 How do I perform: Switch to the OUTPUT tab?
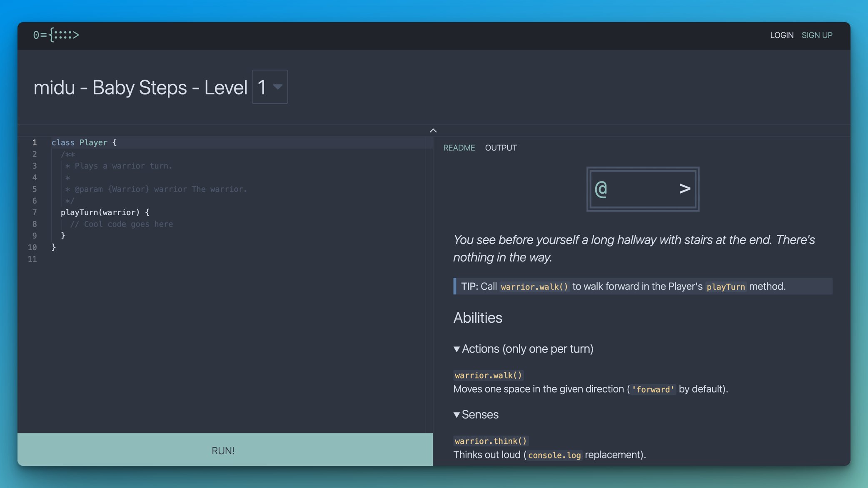[x=501, y=148]
